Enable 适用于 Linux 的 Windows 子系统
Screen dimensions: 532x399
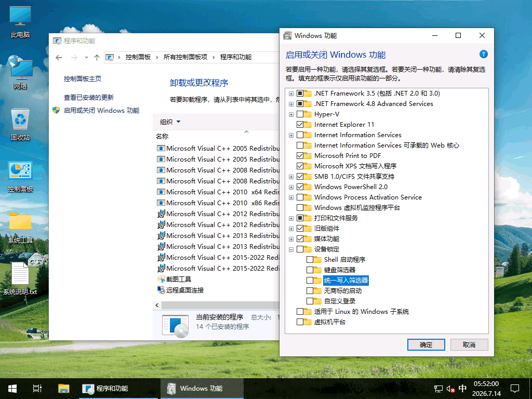(300, 312)
